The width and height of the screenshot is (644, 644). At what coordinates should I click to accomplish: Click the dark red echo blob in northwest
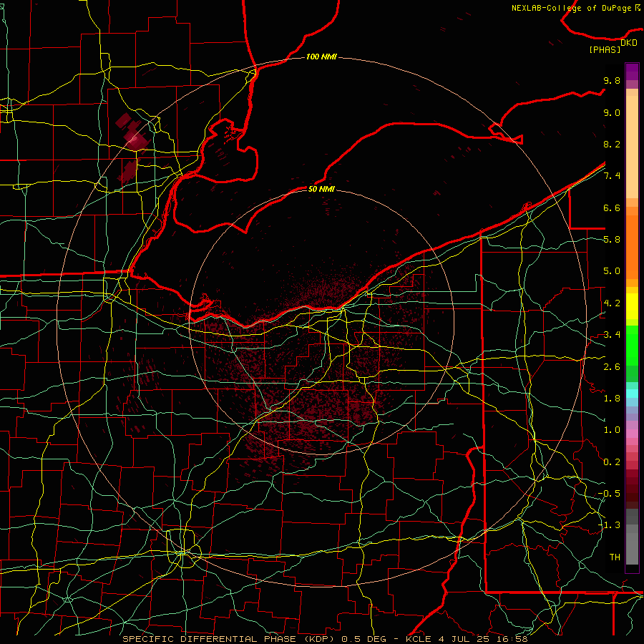tap(132, 135)
